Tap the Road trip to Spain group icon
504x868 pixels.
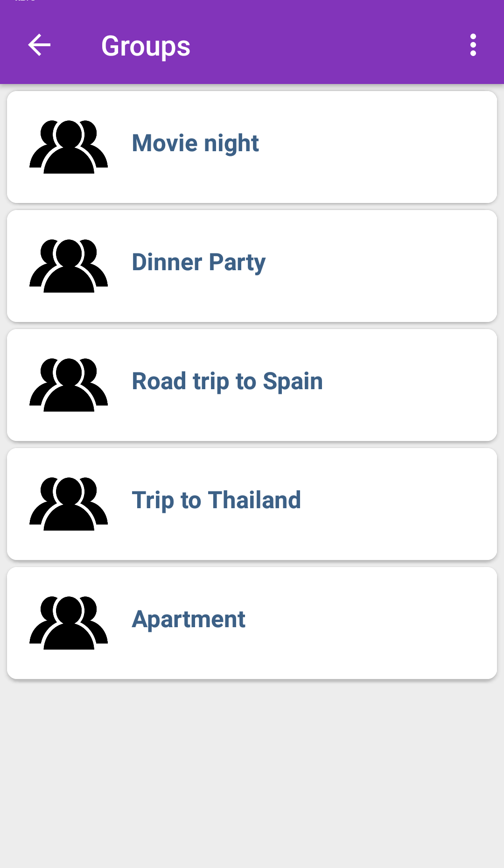[x=69, y=385]
